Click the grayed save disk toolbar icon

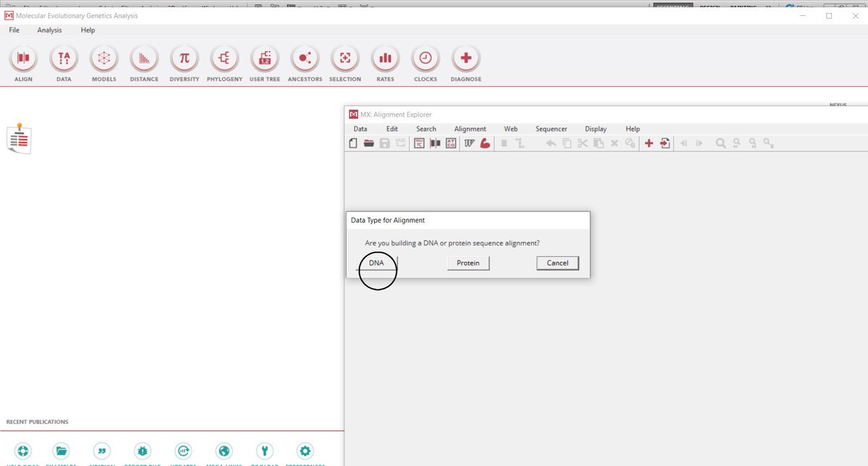click(x=385, y=143)
